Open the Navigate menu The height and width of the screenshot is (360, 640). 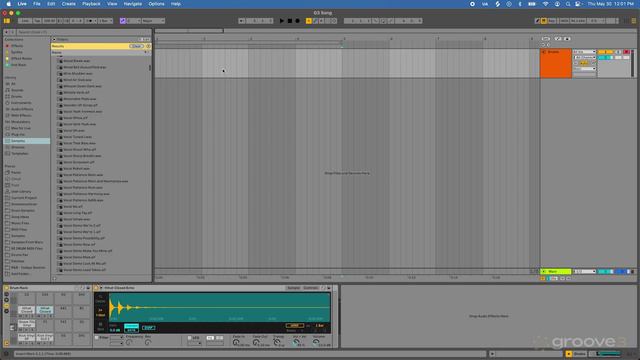coord(133,4)
